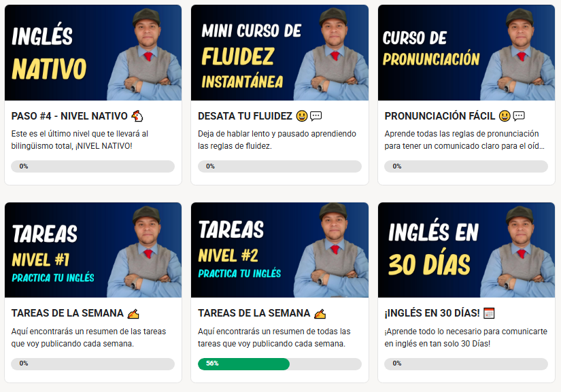Open the Tareas Nivel #1 thumbnail
The width and height of the screenshot is (561, 392).
(x=93, y=250)
